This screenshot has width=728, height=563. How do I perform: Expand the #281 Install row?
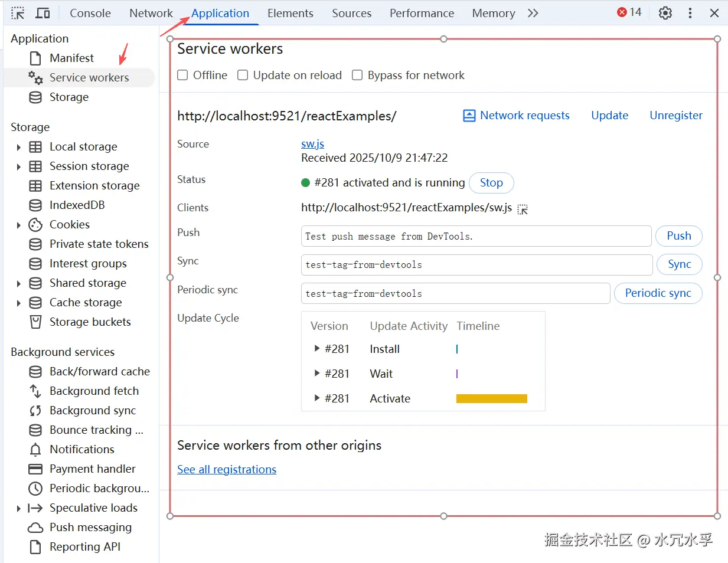coord(317,349)
